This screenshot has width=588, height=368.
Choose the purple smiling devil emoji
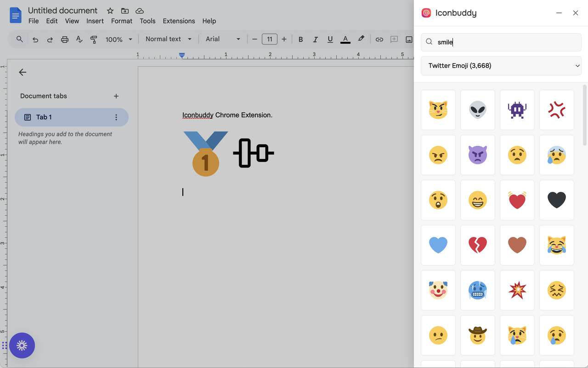point(478,155)
